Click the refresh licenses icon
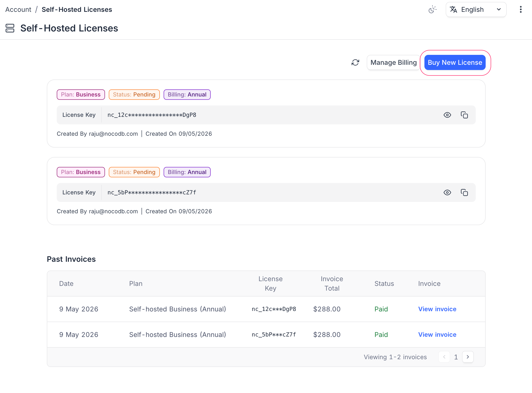The height and width of the screenshot is (393, 532). 355,63
